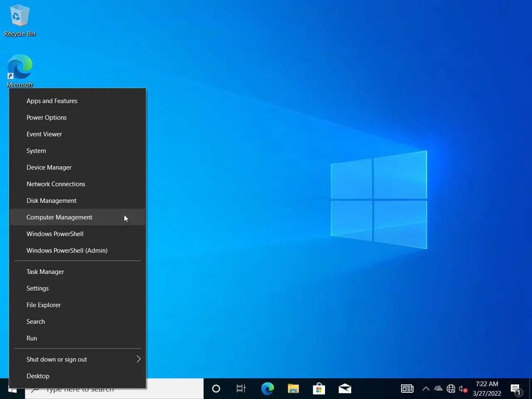Open Microsoft Store from the taskbar
532x399 pixels.
tap(319, 389)
